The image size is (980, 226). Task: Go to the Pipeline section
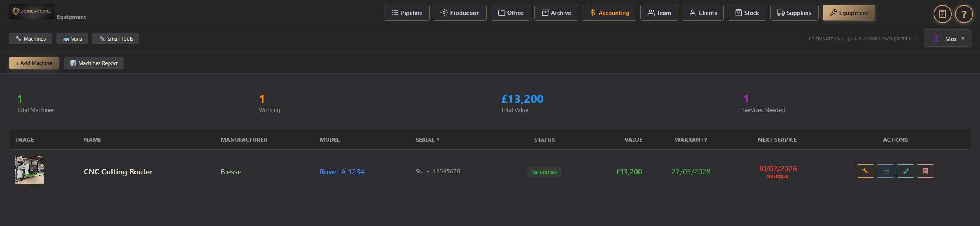click(x=407, y=13)
